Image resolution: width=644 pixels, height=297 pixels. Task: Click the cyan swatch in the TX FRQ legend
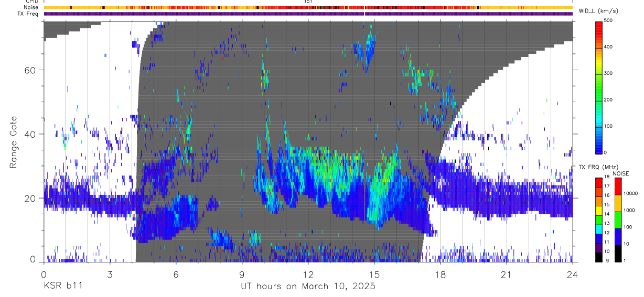coord(599,228)
